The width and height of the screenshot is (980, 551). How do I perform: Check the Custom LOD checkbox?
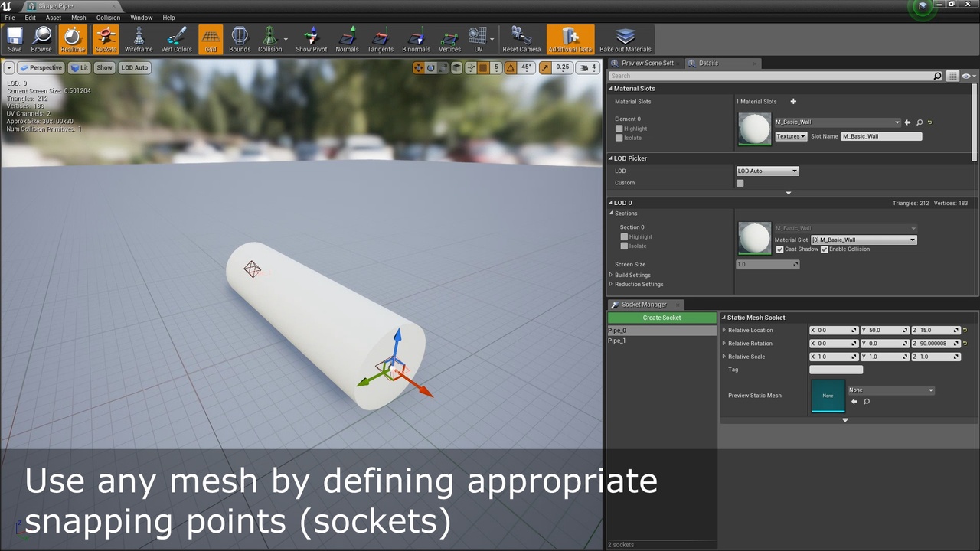(x=740, y=183)
